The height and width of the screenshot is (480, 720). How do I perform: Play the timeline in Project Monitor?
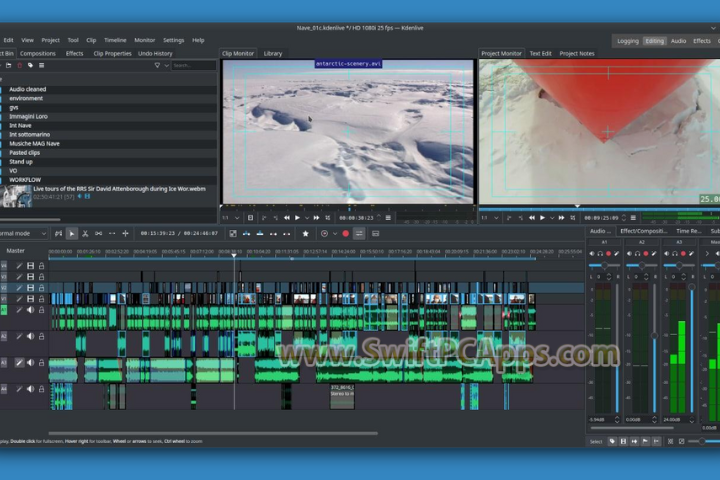tap(542, 218)
